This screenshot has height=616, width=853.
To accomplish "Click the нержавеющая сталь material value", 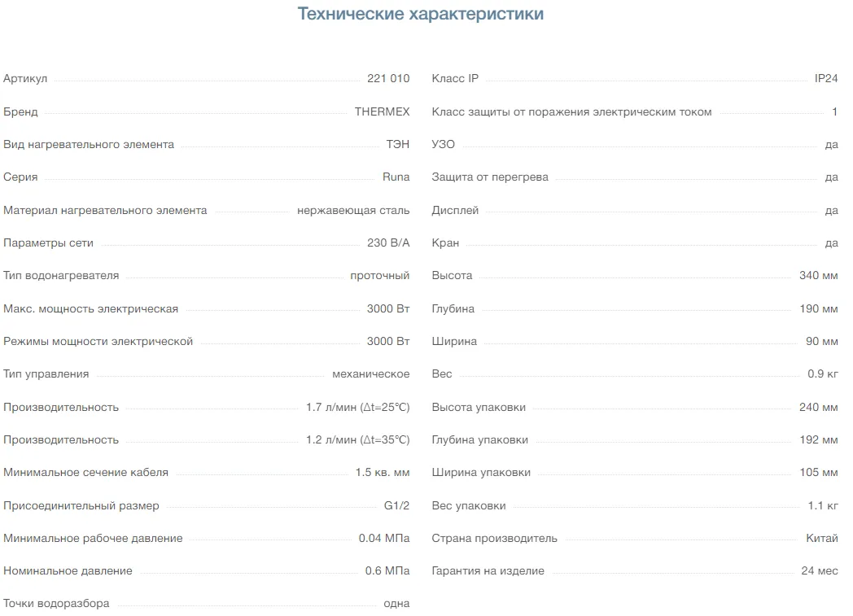I will click(x=353, y=211).
